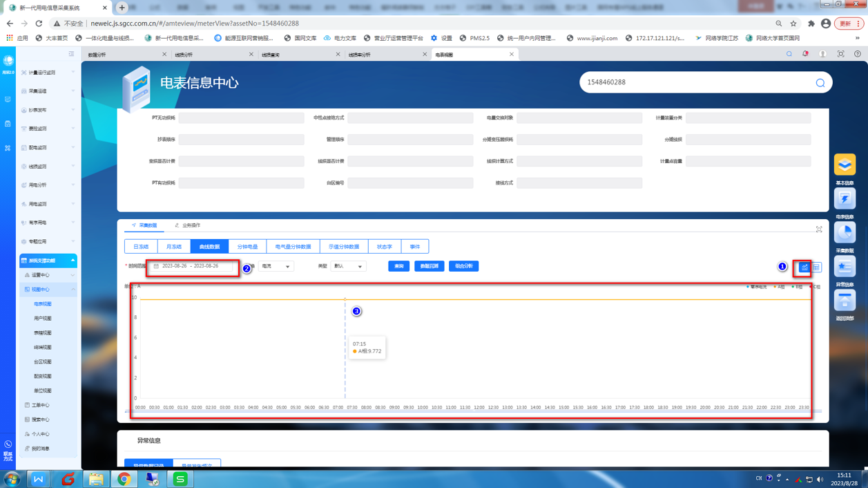Open the 电流 data type dropdown

coord(276,266)
